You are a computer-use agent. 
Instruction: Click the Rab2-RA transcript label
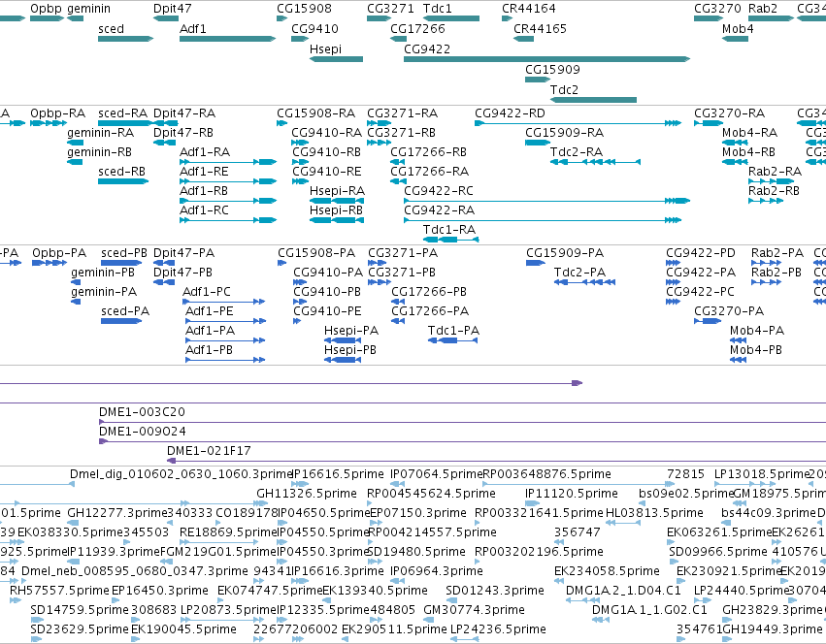click(775, 172)
